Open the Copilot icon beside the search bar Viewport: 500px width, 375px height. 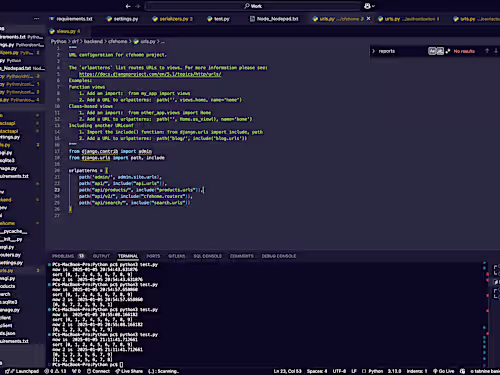point(367,6)
